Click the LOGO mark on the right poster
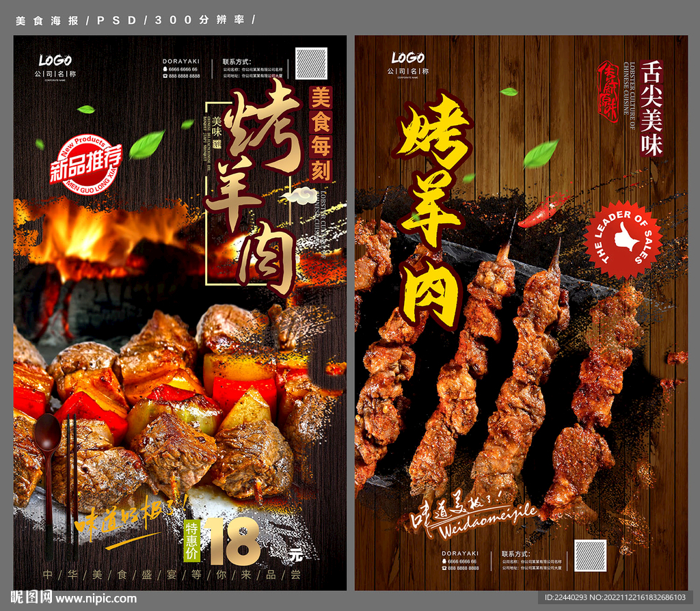 [x=407, y=57]
